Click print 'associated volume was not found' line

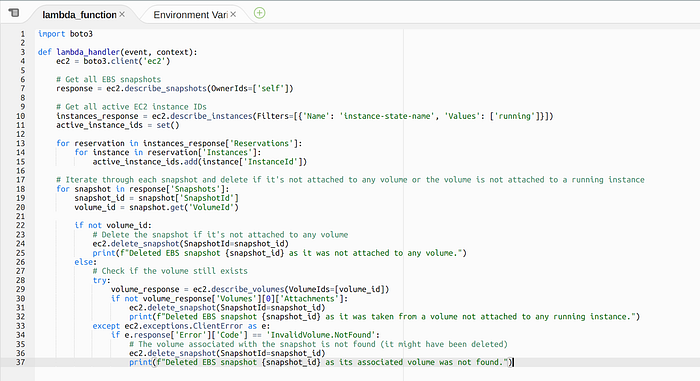(321, 362)
